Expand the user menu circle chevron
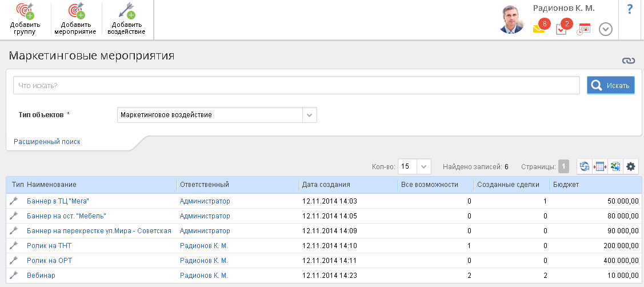644x287 pixels. tap(606, 29)
